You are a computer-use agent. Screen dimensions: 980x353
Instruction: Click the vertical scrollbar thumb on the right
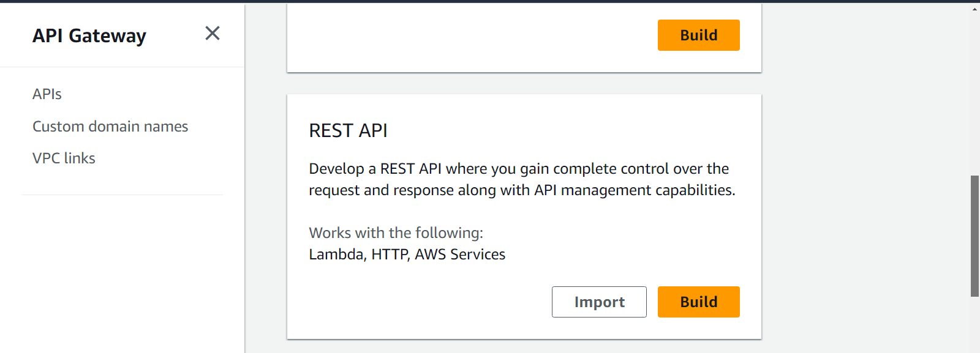tap(974, 236)
